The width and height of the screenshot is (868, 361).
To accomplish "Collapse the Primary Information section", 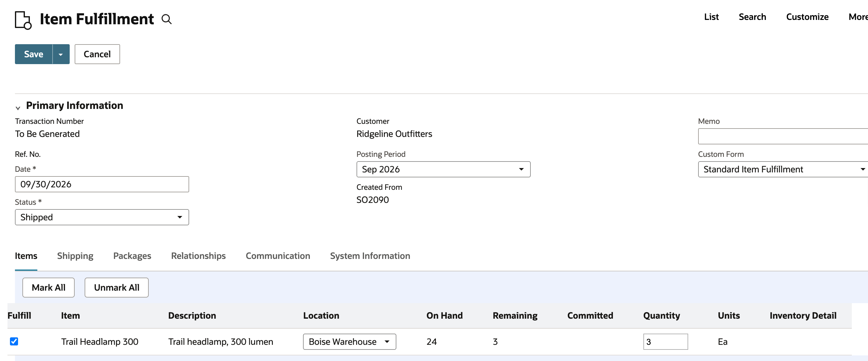I will click(x=18, y=108).
